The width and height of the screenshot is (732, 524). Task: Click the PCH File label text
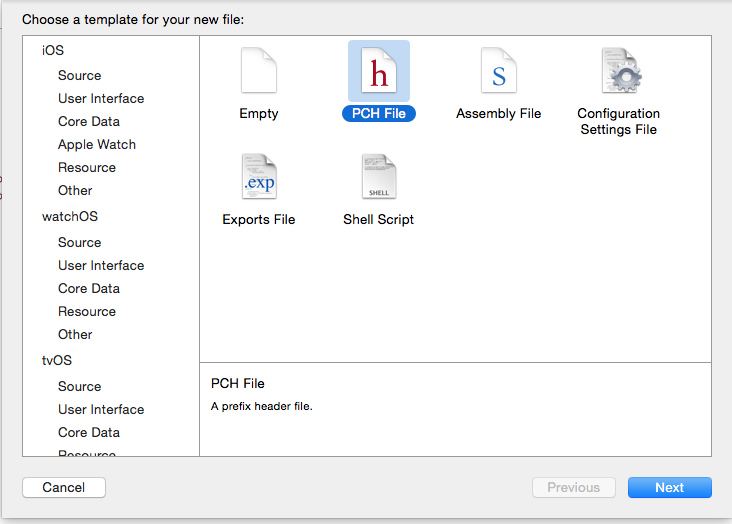[378, 114]
